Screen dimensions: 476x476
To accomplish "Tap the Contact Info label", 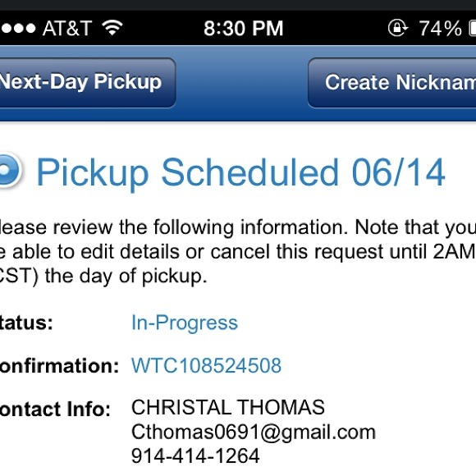I will point(55,409).
